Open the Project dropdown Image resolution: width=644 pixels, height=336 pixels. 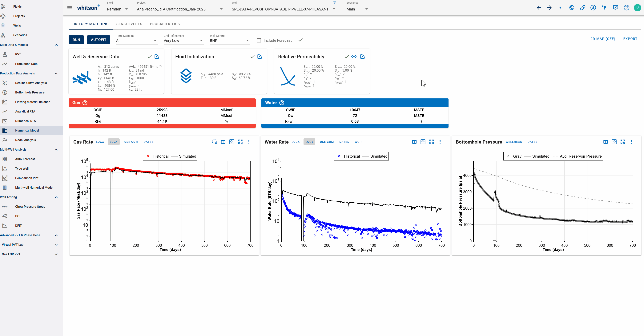pos(180,9)
